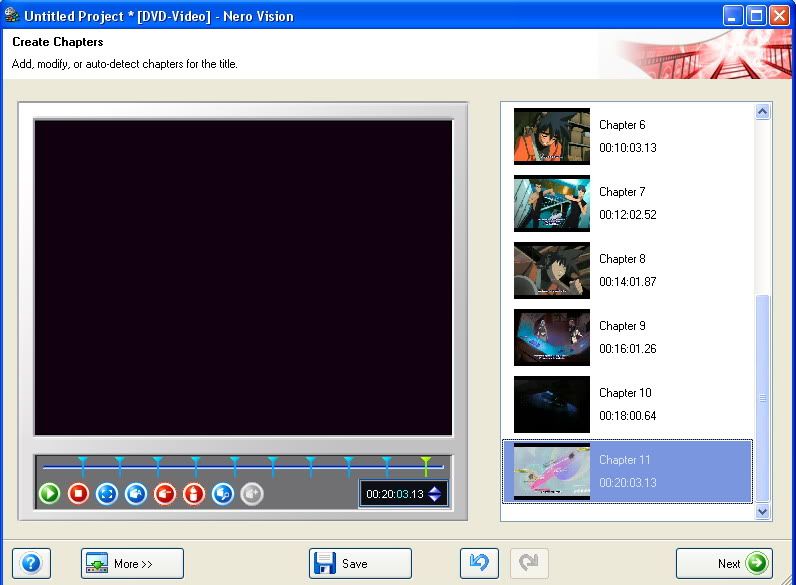Select the Chapter 7 thumbnail
The height and width of the screenshot is (585, 796).
pyautogui.click(x=552, y=203)
